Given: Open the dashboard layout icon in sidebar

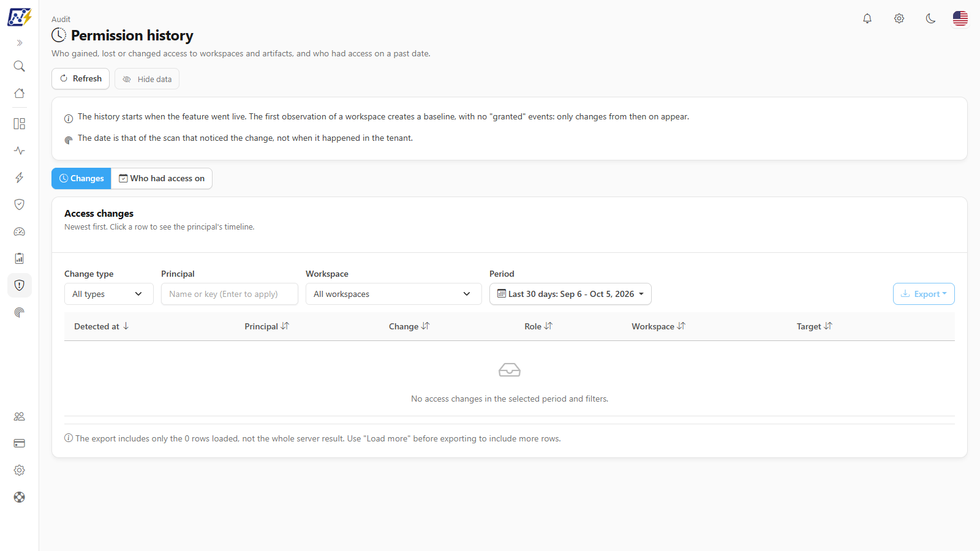Looking at the screenshot, I should click(20, 124).
